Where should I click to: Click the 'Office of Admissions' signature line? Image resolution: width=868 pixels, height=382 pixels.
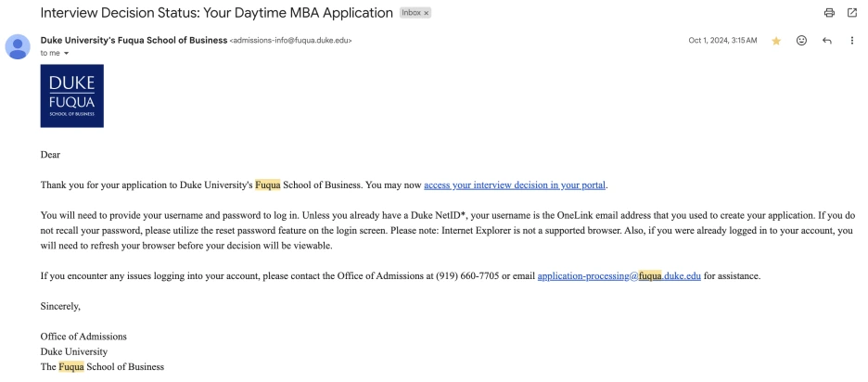(x=83, y=336)
